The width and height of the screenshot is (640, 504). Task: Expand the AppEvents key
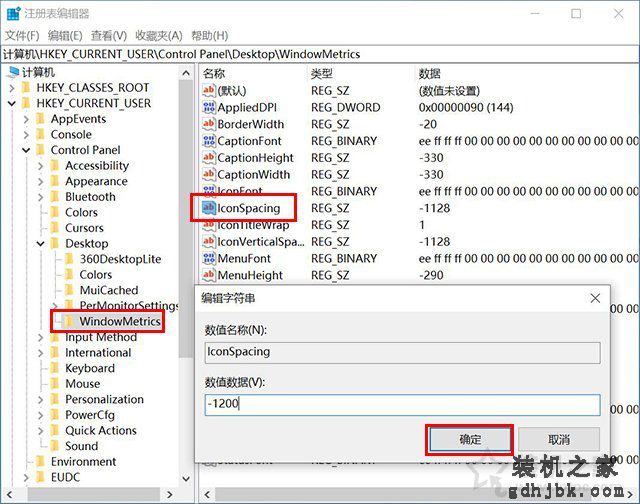[x=26, y=119]
